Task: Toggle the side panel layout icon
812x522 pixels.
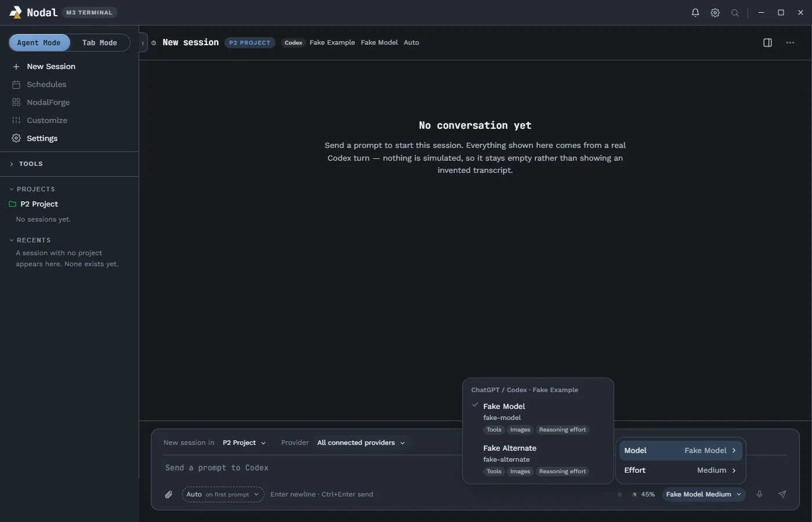Action: tap(767, 42)
